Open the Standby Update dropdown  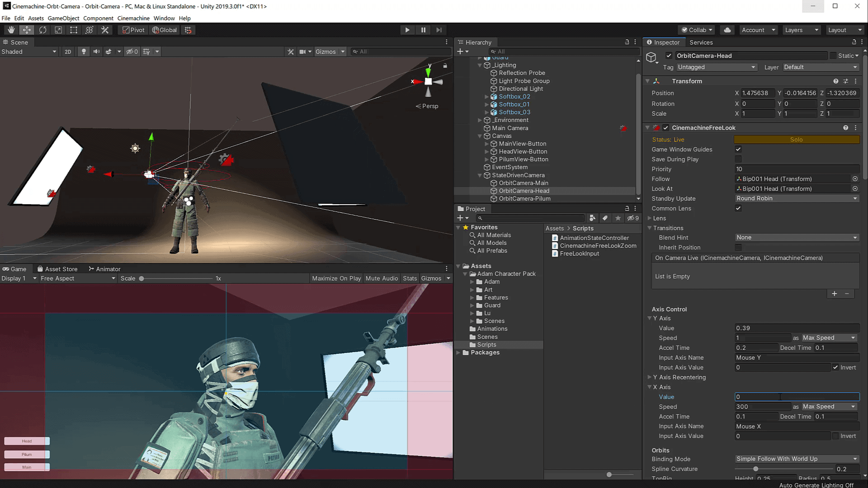click(x=797, y=198)
